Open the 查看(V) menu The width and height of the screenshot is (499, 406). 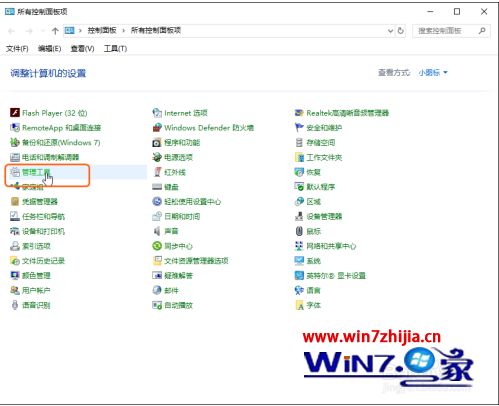pos(82,49)
